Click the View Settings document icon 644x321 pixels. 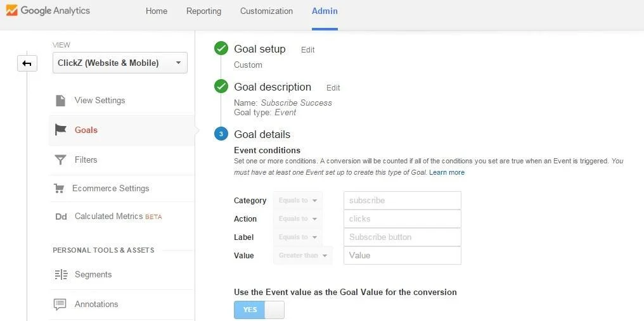(x=60, y=101)
